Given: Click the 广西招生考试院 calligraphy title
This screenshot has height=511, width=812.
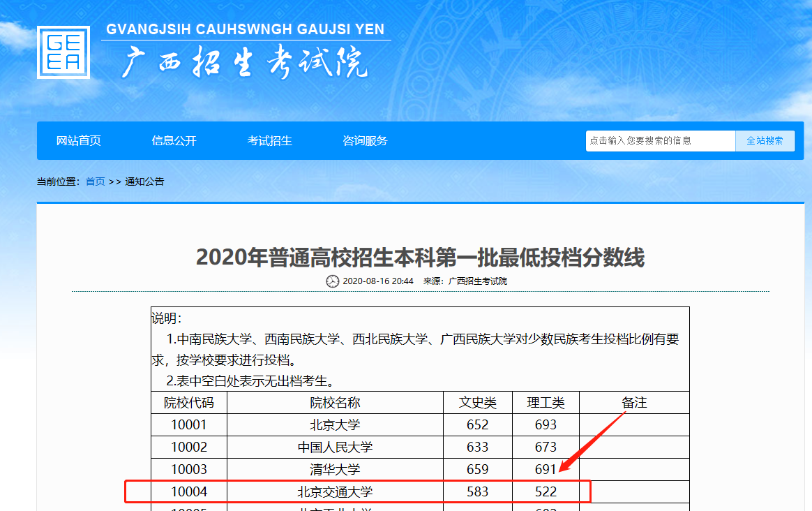Looking at the screenshot, I should point(244,62).
